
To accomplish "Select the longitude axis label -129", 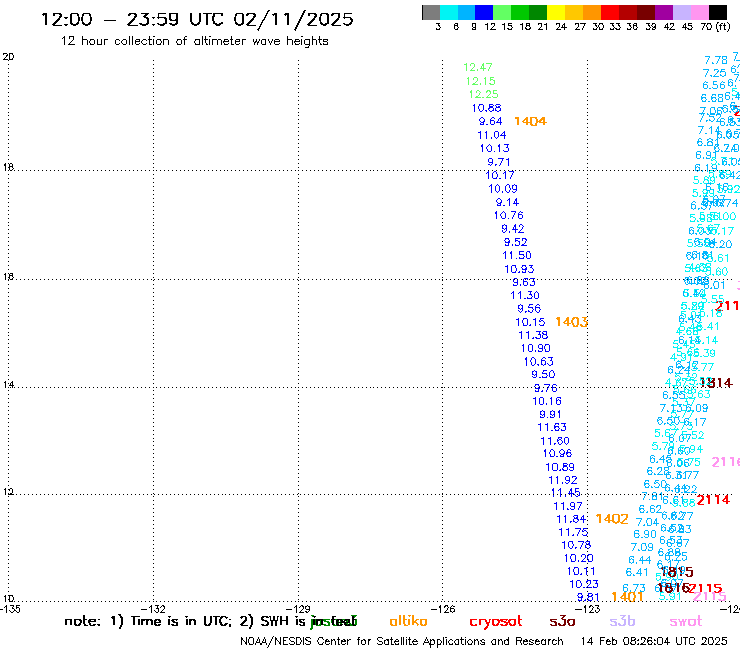I will [299, 609].
